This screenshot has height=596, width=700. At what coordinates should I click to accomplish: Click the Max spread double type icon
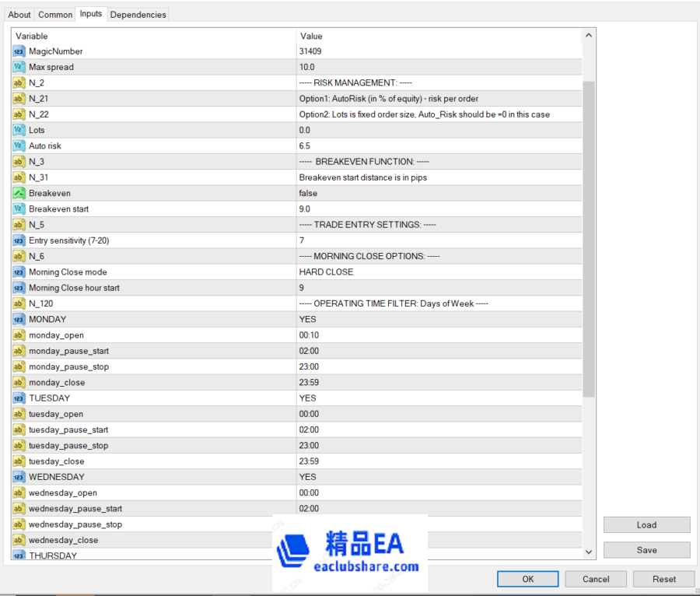pos(19,67)
